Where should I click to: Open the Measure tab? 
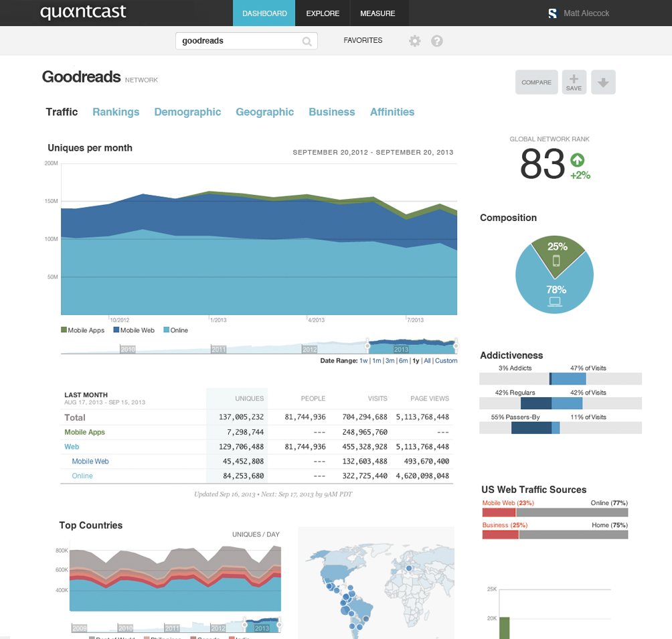tap(377, 13)
